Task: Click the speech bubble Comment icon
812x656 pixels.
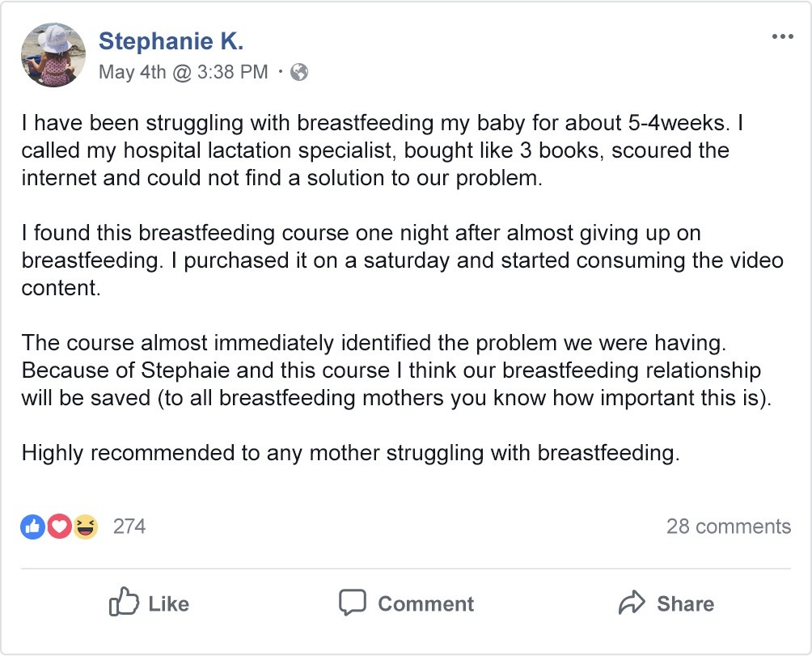Action: pos(352,603)
